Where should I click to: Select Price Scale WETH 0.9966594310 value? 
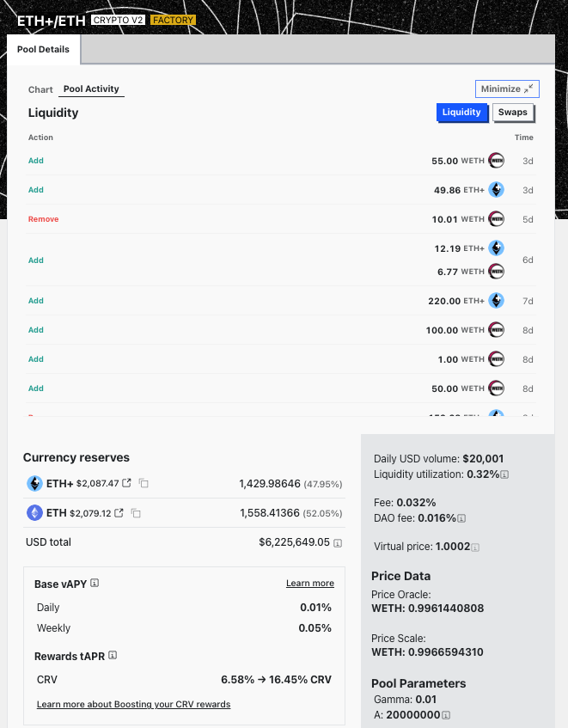(x=427, y=652)
